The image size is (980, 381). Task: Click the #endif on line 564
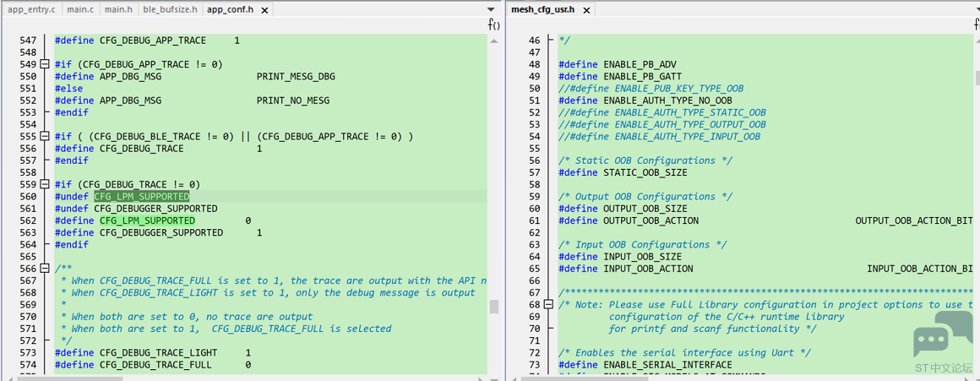click(71, 245)
